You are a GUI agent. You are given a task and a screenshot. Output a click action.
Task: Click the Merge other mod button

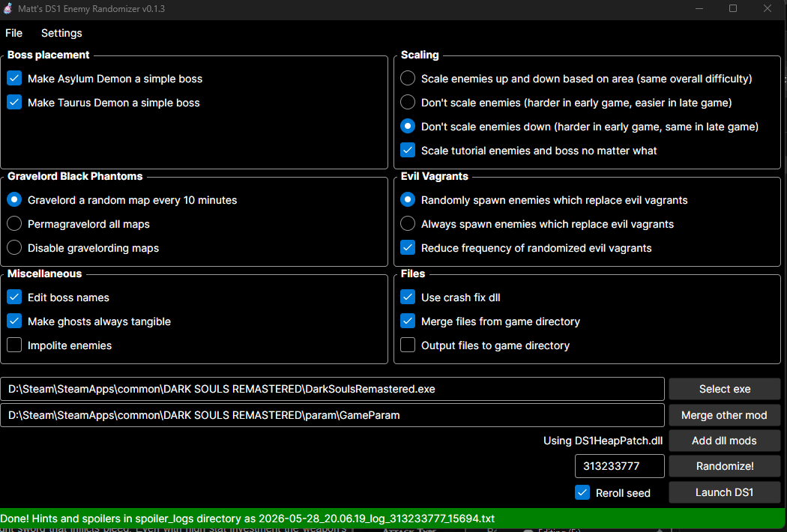click(x=724, y=416)
